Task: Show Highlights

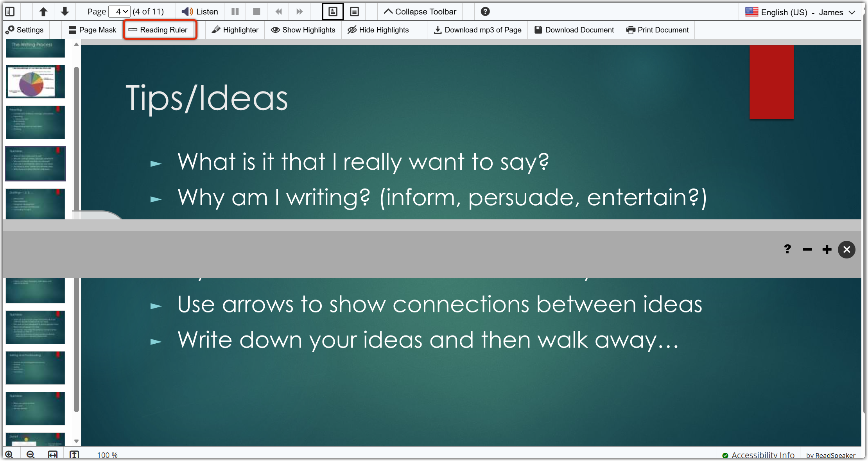Action: pyautogui.click(x=303, y=30)
